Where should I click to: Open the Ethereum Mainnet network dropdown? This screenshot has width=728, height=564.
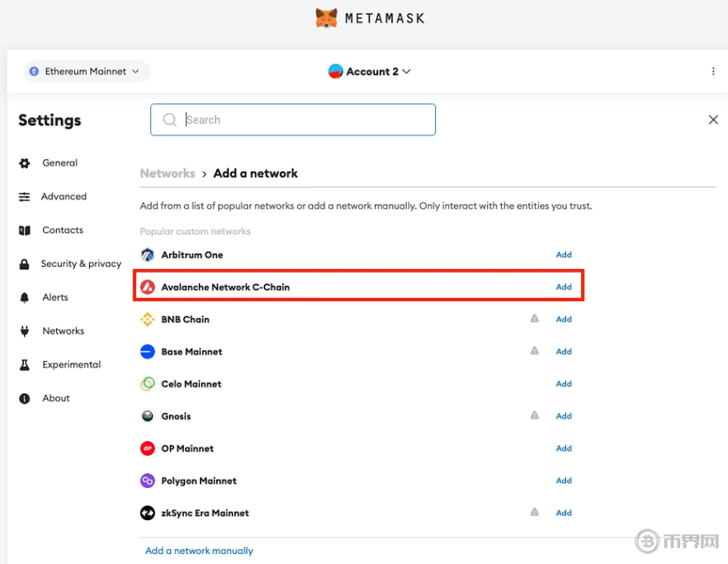pos(87,72)
